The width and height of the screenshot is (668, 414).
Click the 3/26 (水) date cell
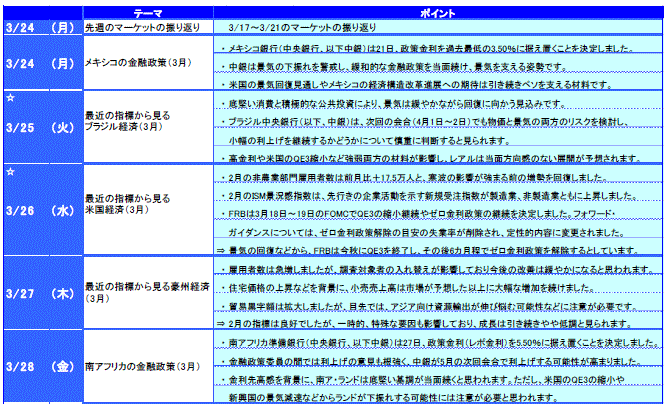[x=41, y=211]
